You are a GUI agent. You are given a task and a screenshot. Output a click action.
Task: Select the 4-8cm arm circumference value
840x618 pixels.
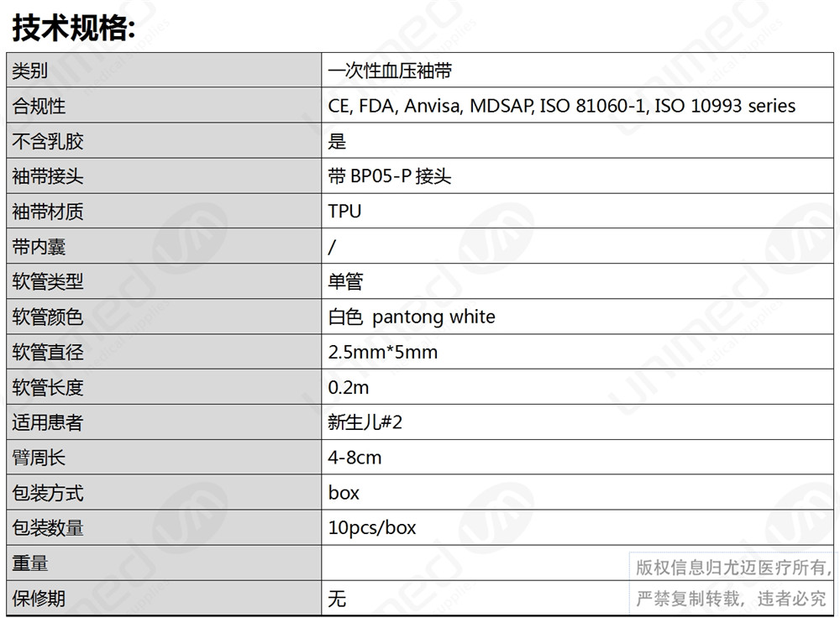click(354, 458)
